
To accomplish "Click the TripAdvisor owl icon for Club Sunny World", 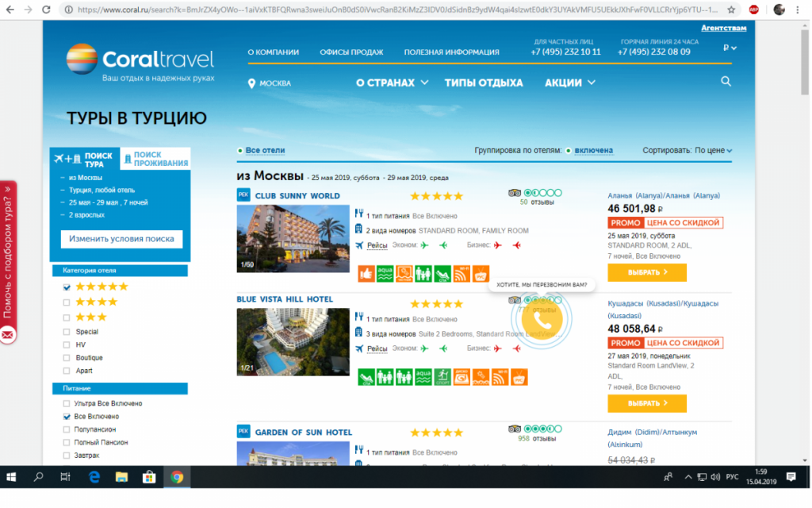I will [514, 193].
